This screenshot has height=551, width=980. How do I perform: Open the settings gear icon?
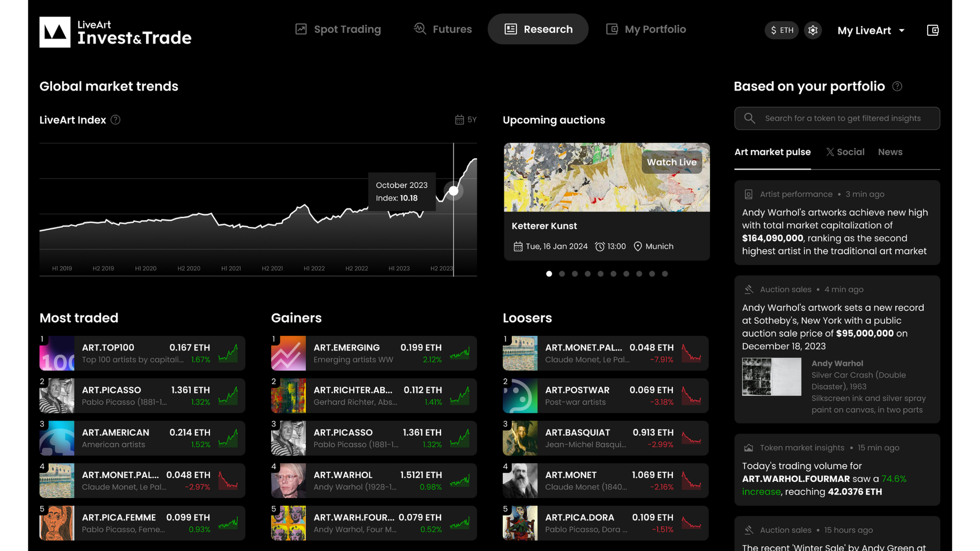click(x=813, y=30)
